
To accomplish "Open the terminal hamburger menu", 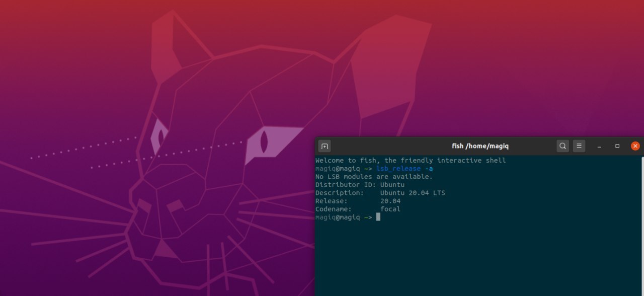I will point(579,146).
